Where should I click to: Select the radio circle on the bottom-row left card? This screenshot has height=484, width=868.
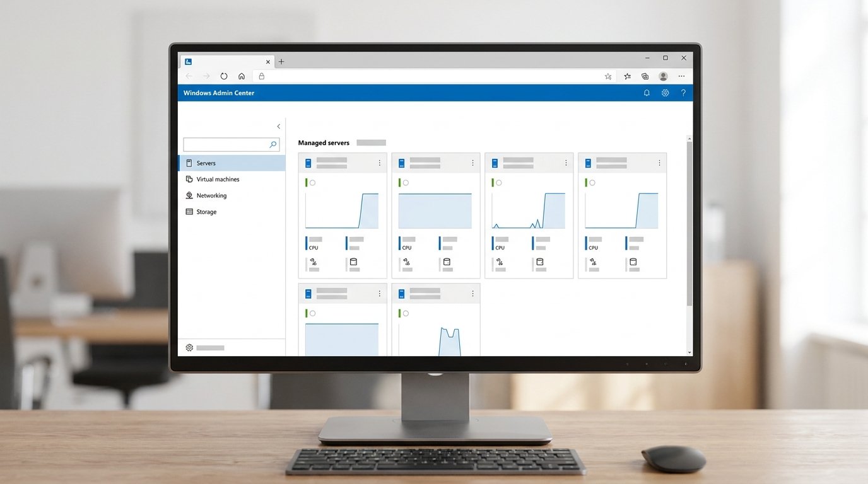point(312,313)
